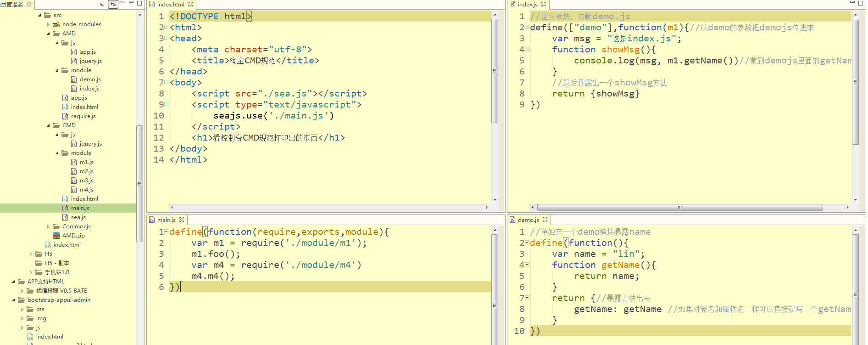Fold the return object in demo.js
The image size is (868, 345).
point(527,298)
